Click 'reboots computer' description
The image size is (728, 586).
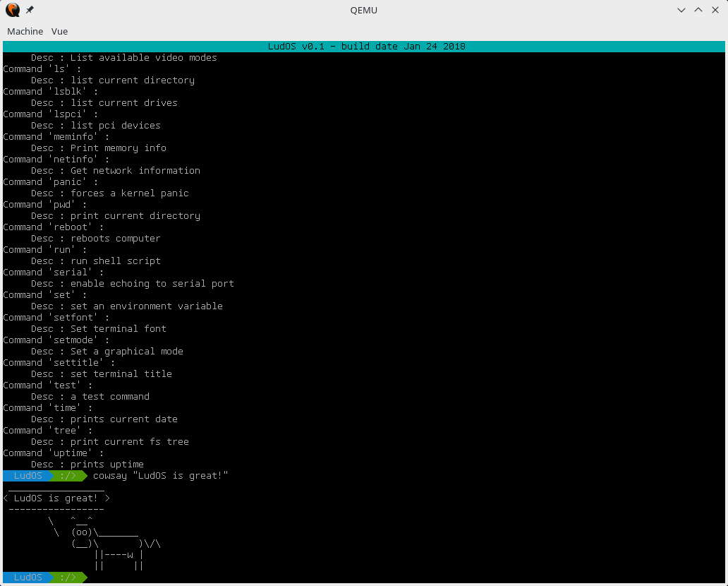pyautogui.click(x=116, y=239)
